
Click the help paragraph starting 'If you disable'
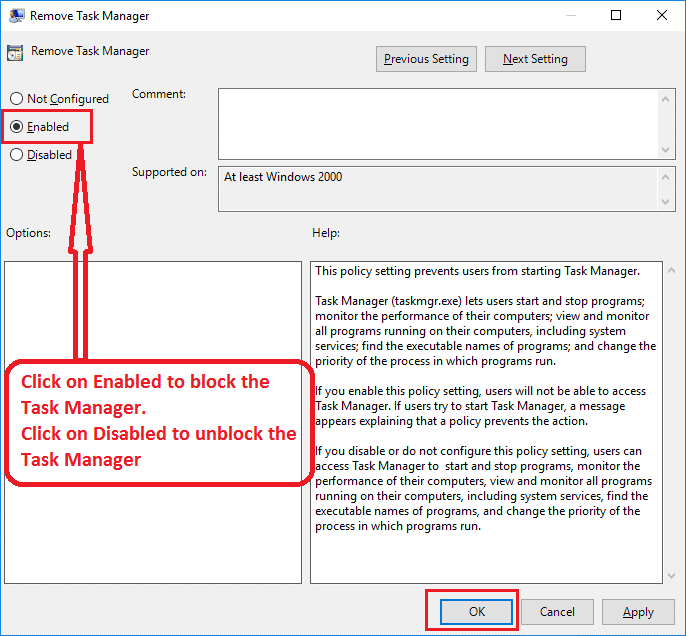click(x=483, y=488)
